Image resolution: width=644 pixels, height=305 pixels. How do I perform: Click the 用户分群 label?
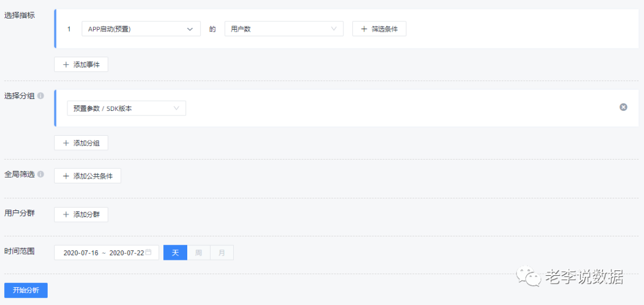pyautogui.click(x=19, y=213)
